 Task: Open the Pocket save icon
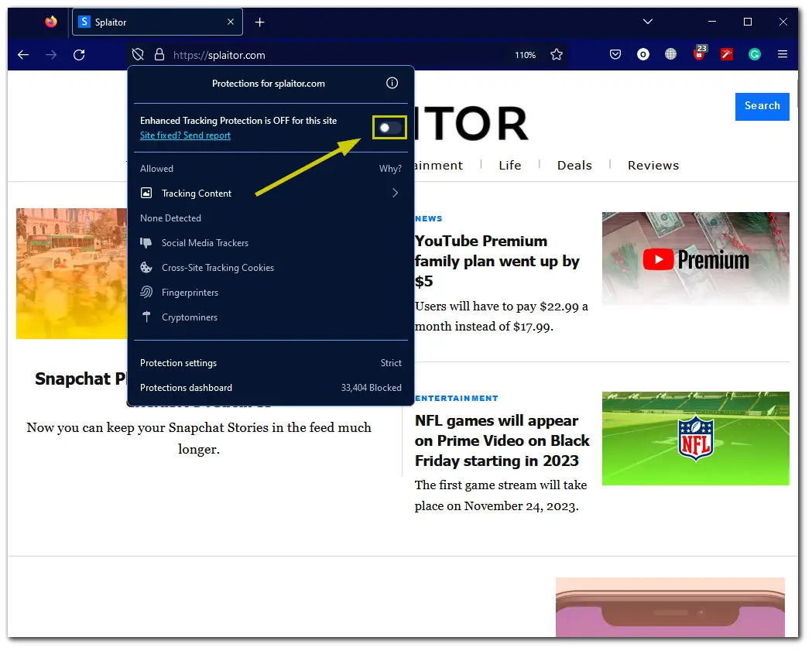pyautogui.click(x=615, y=54)
